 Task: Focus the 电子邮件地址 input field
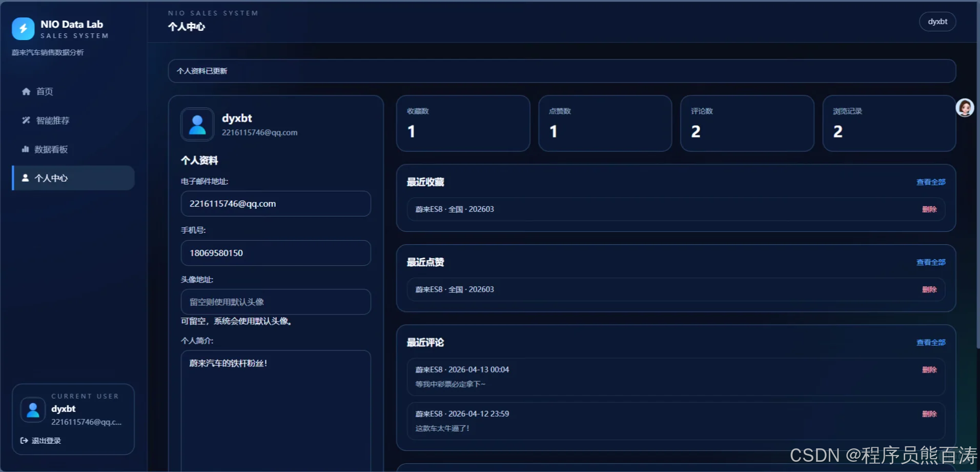[x=276, y=204]
